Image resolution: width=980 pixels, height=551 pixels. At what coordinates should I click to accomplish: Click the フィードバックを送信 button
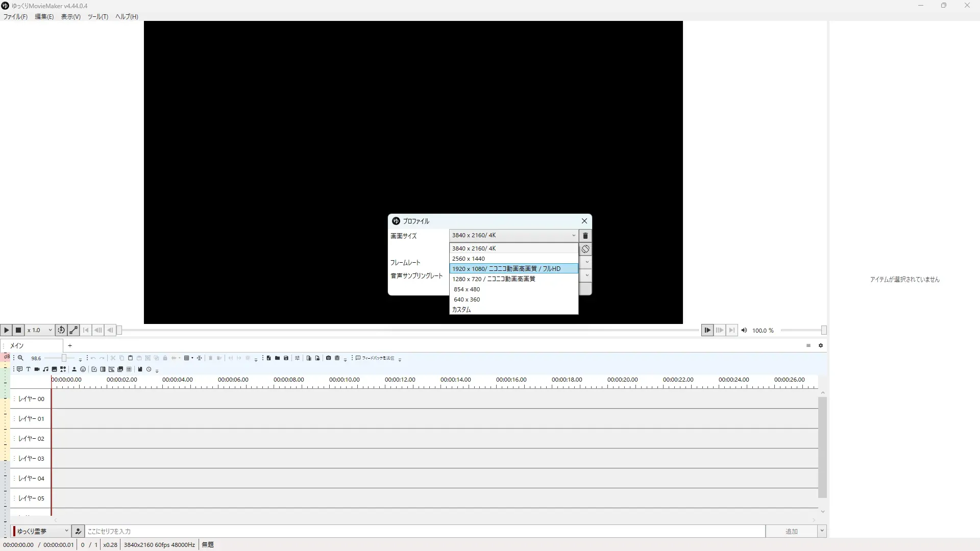click(375, 358)
